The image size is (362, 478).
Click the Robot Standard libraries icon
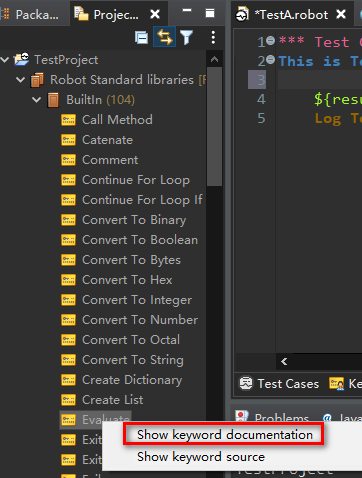(x=37, y=80)
